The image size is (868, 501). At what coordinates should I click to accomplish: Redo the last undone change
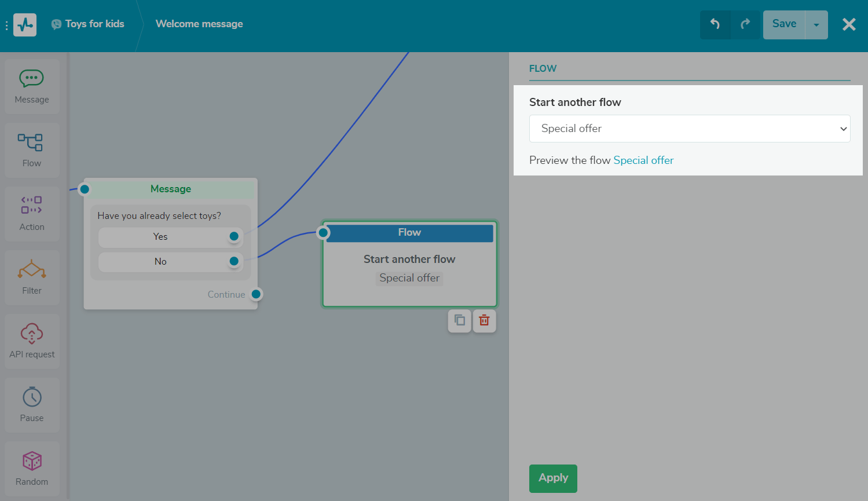[x=745, y=24]
